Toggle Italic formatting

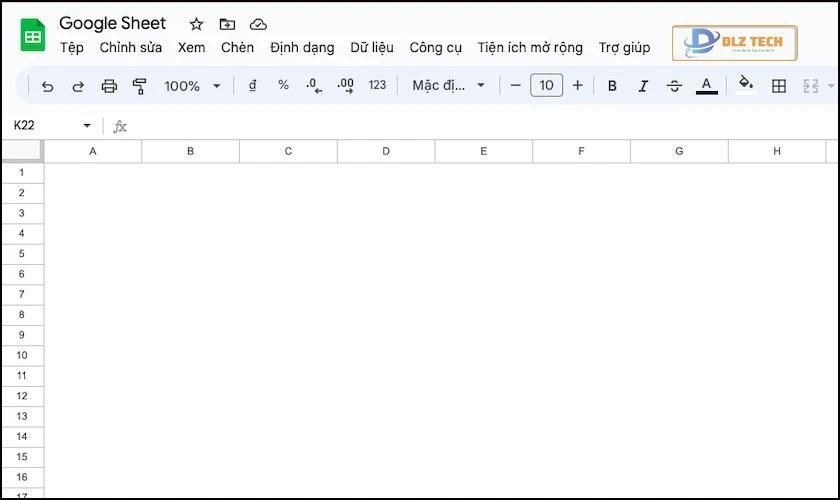(x=643, y=86)
